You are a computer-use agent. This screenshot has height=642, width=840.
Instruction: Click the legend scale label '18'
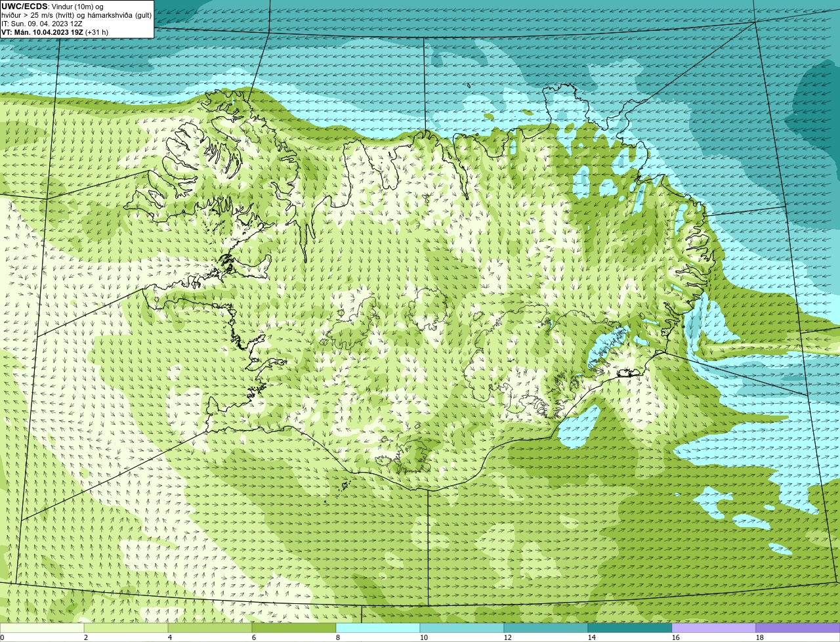760,637
